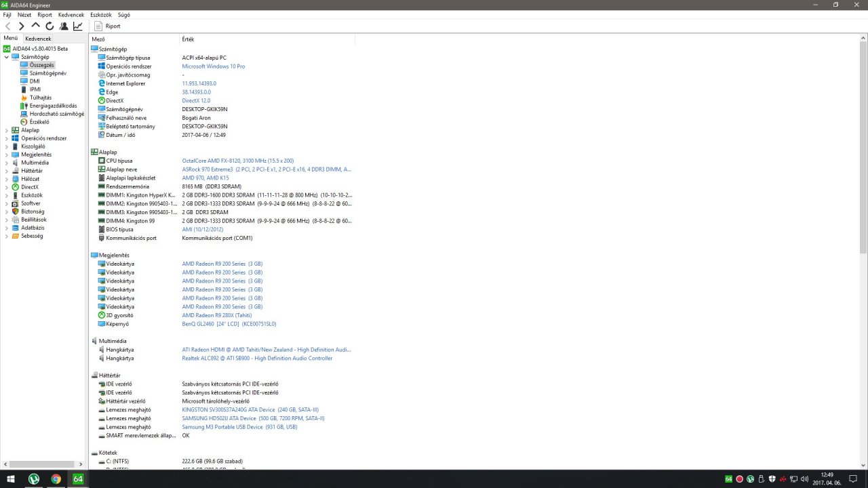Expand the Háttértár tree node
This screenshot has width=868, height=488.
click(x=7, y=171)
